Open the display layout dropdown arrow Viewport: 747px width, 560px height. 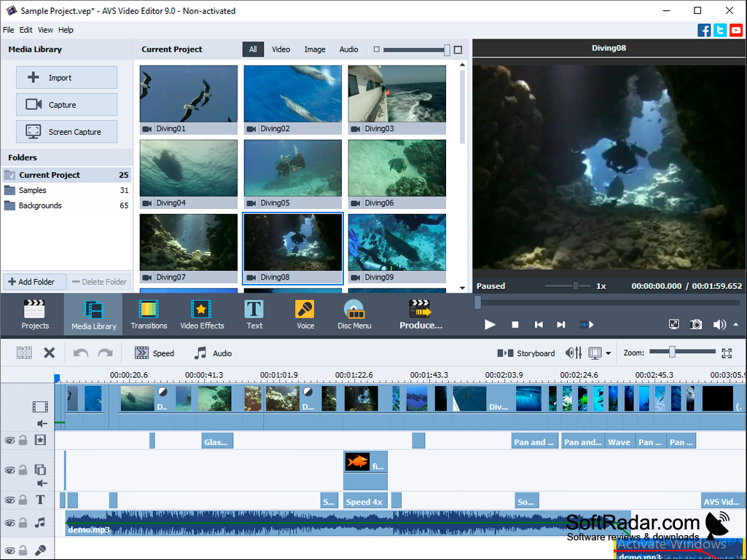pyautogui.click(x=609, y=353)
